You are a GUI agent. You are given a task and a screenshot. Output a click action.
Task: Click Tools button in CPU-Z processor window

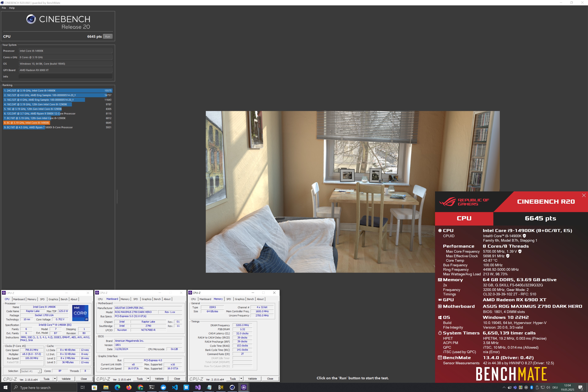(x=47, y=379)
